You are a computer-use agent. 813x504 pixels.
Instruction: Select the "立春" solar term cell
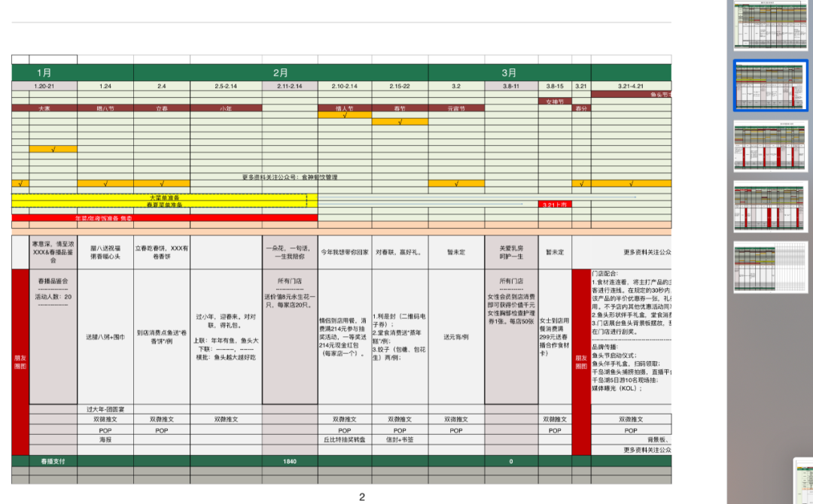pyautogui.click(x=162, y=108)
